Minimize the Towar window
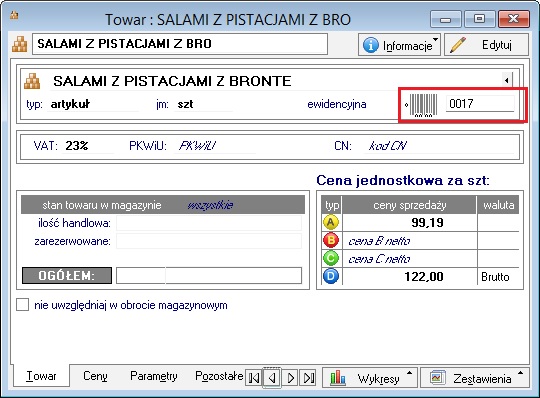The height and width of the screenshot is (398, 540). tap(446, 19)
